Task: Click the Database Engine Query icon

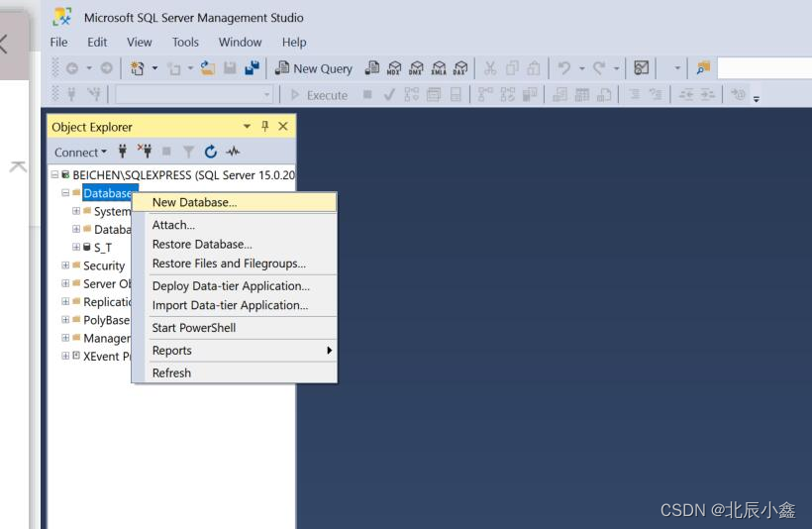Action: pyautogui.click(x=371, y=68)
